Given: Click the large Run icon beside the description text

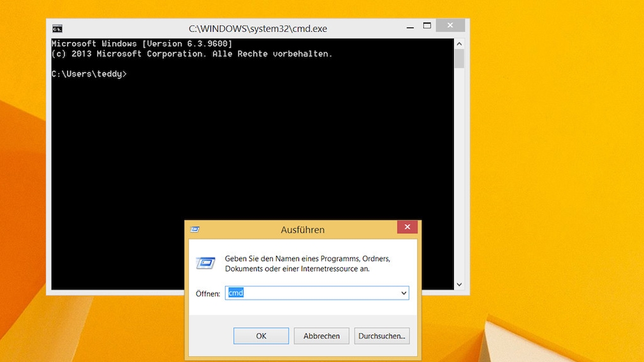Looking at the screenshot, I should (x=205, y=263).
